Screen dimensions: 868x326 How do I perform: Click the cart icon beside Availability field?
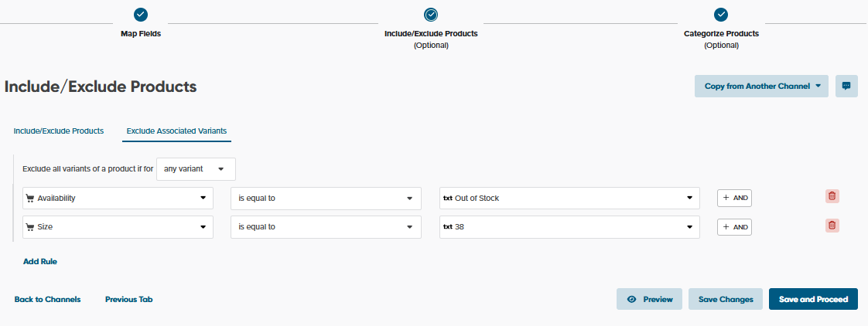(x=30, y=199)
